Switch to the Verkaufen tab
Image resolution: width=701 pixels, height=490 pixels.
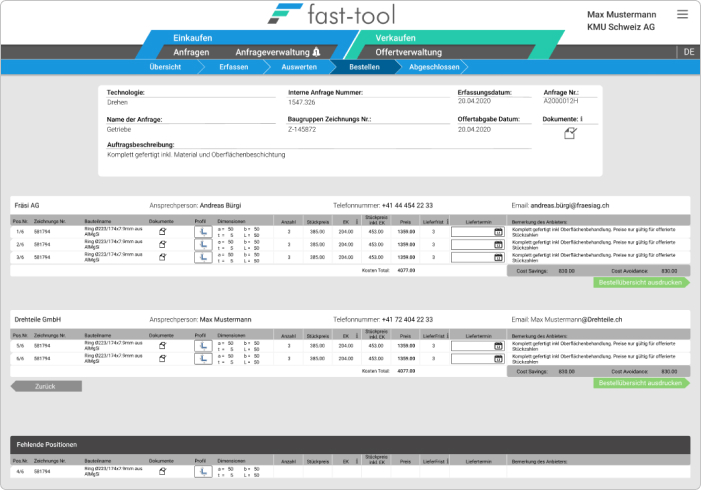click(395, 38)
